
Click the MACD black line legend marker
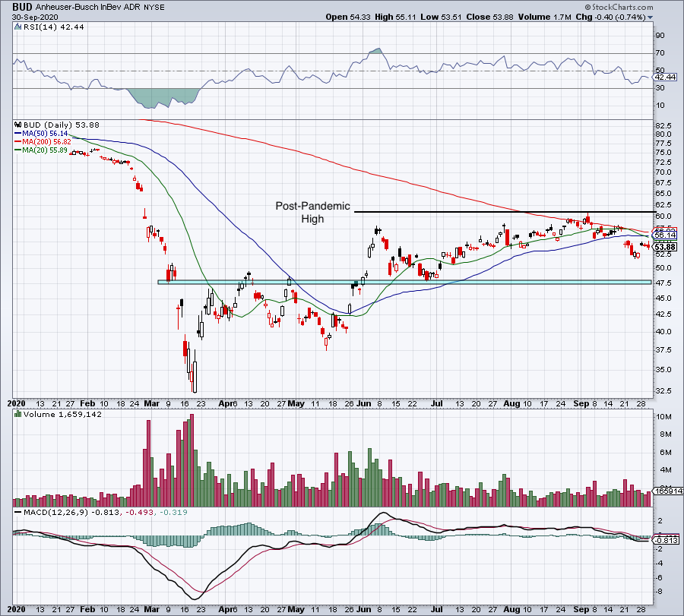pos(18,512)
